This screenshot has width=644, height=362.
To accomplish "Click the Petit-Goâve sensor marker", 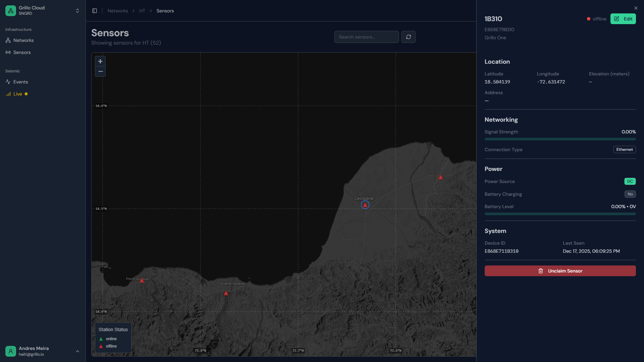I will [142, 280].
